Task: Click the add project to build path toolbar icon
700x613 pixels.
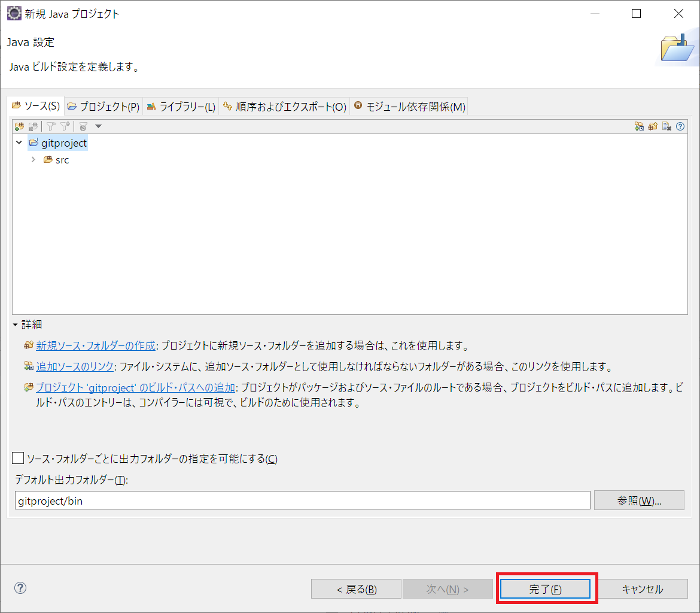Action: tap(19, 126)
